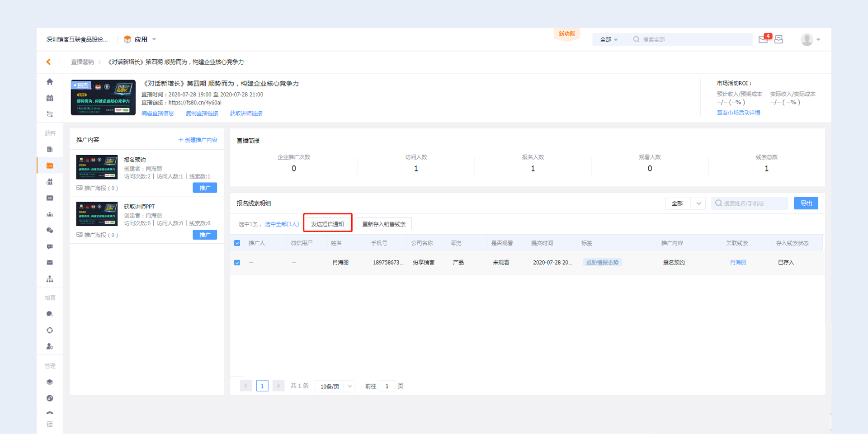Click 重新存入销售线索 button
Viewport: 868px width, 435px height.
click(x=384, y=224)
